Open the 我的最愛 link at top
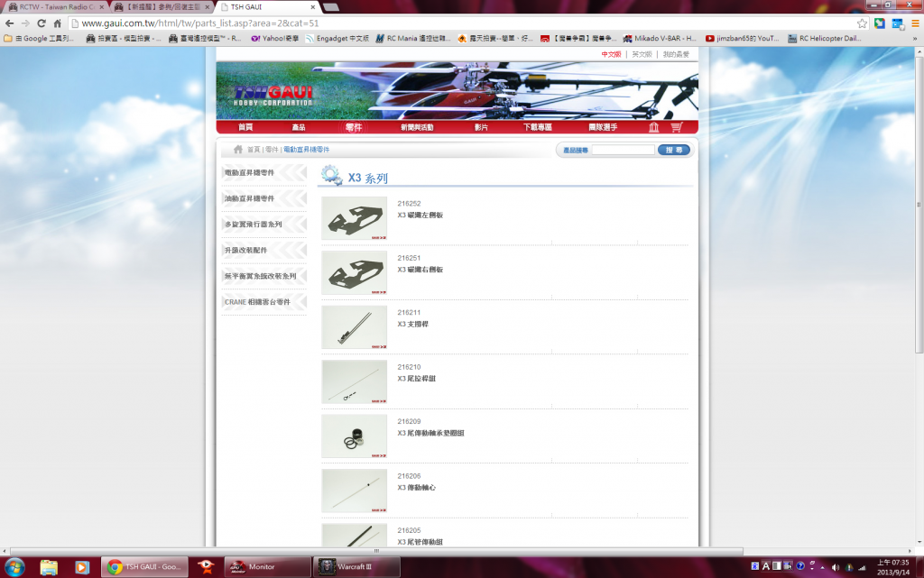The image size is (924, 578). click(x=676, y=54)
